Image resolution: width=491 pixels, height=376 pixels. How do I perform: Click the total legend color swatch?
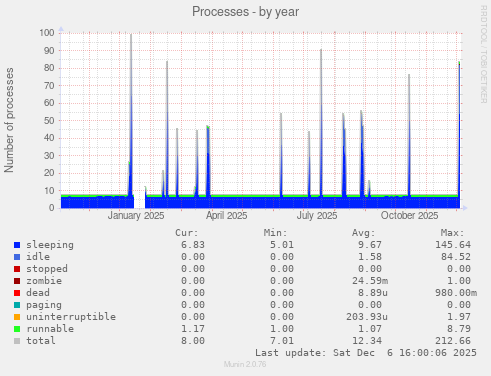(x=17, y=341)
